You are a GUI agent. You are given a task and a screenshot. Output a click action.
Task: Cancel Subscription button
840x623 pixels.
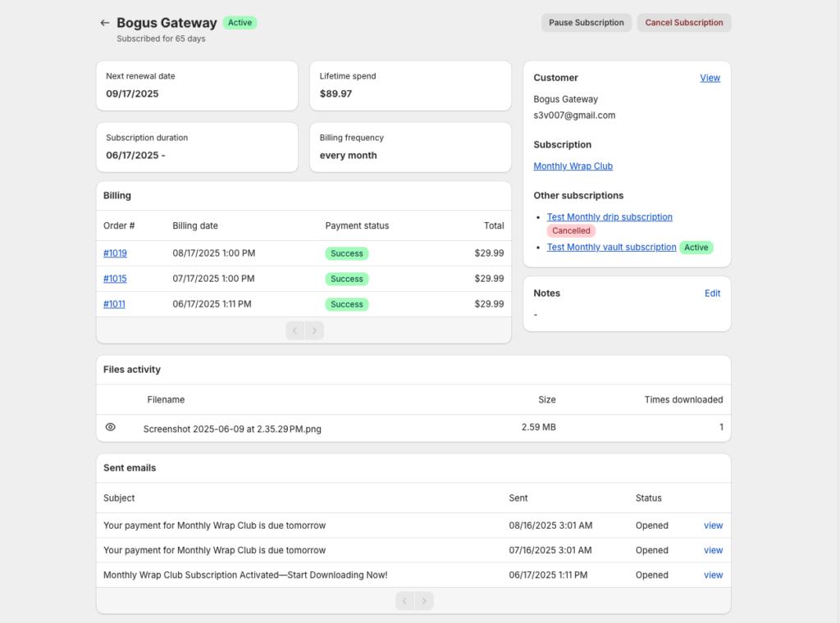pyautogui.click(x=684, y=22)
